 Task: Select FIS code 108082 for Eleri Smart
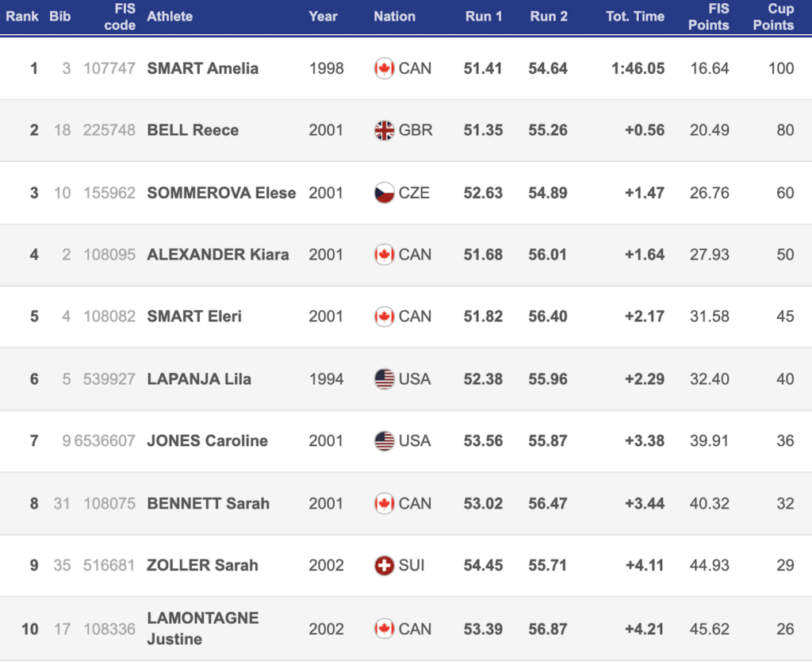click(x=109, y=317)
